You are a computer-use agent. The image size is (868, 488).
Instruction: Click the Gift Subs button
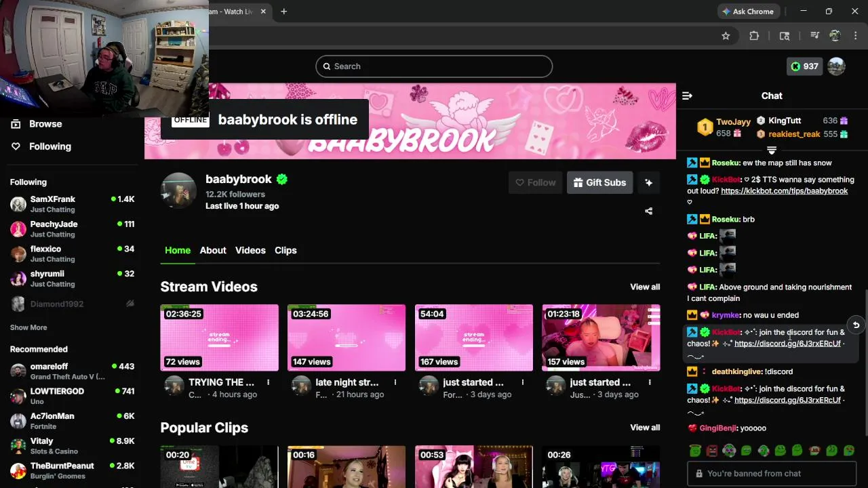pos(600,182)
